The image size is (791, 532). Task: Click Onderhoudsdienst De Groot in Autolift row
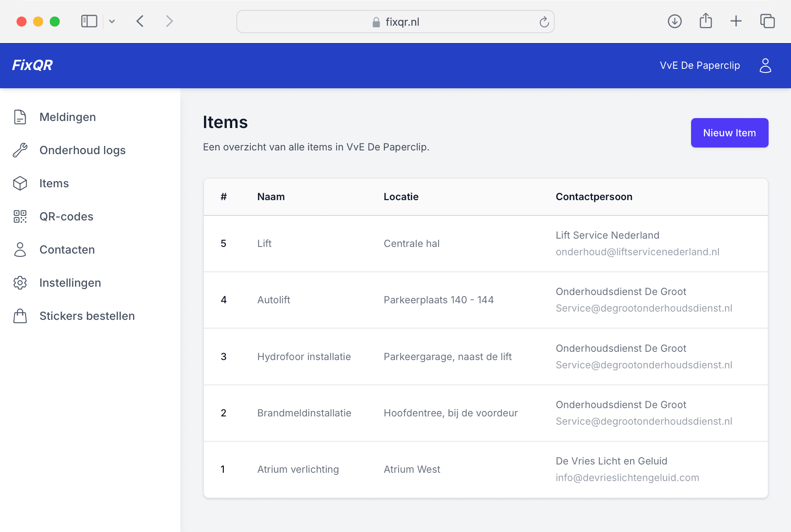[621, 292]
